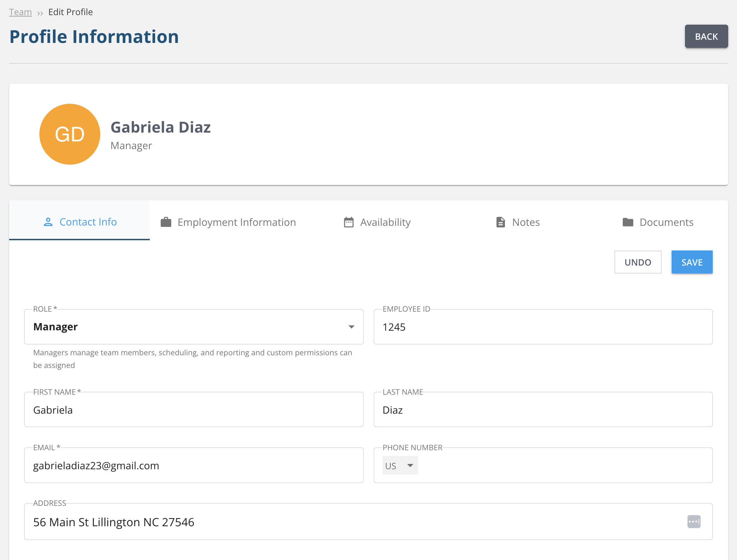Go to the Notes tab
Image resolution: width=737 pixels, height=560 pixels.
(x=518, y=222)
